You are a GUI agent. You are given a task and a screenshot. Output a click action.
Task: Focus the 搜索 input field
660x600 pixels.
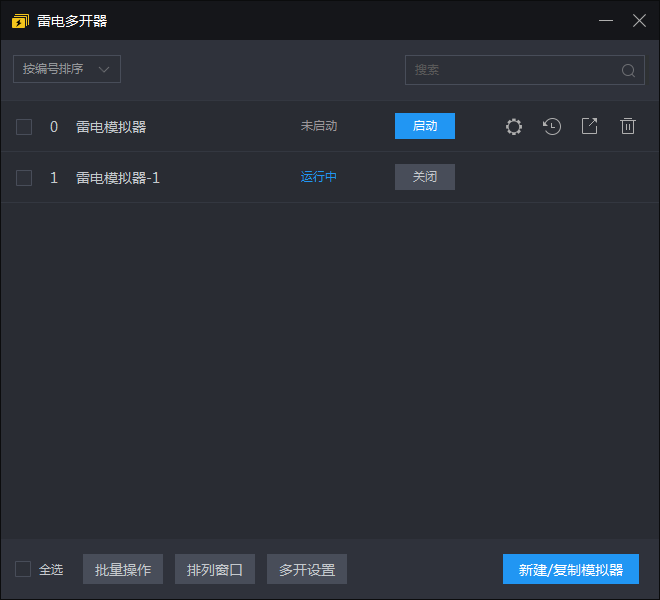coord(512,70)
